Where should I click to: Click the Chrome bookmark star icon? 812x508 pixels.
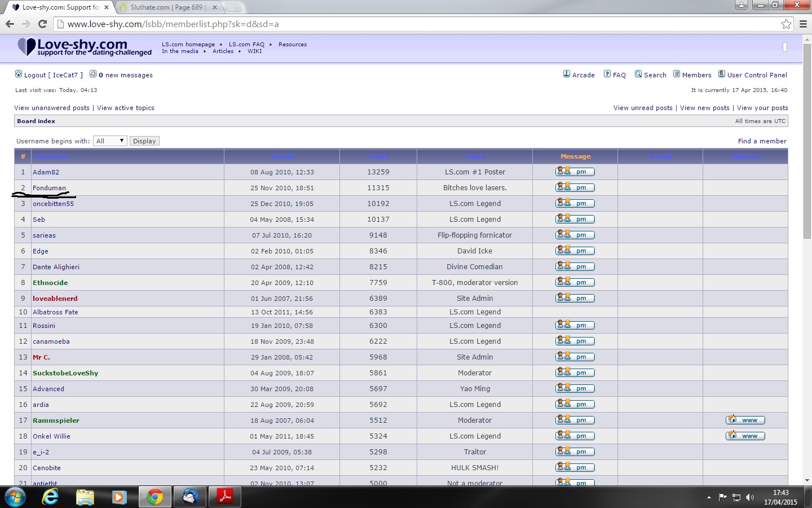pos(786,24)
